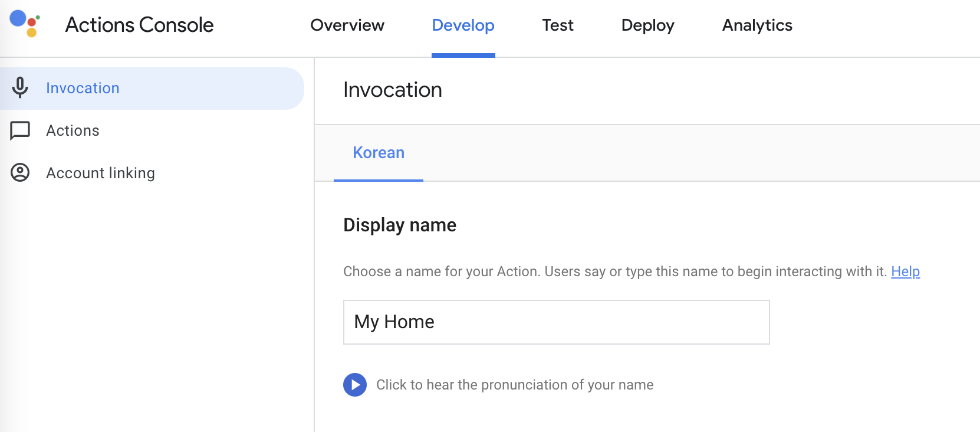Select Invocation in the sidebar
The height and width of the screenshot is (432, 980).
[x=152, y=88]
